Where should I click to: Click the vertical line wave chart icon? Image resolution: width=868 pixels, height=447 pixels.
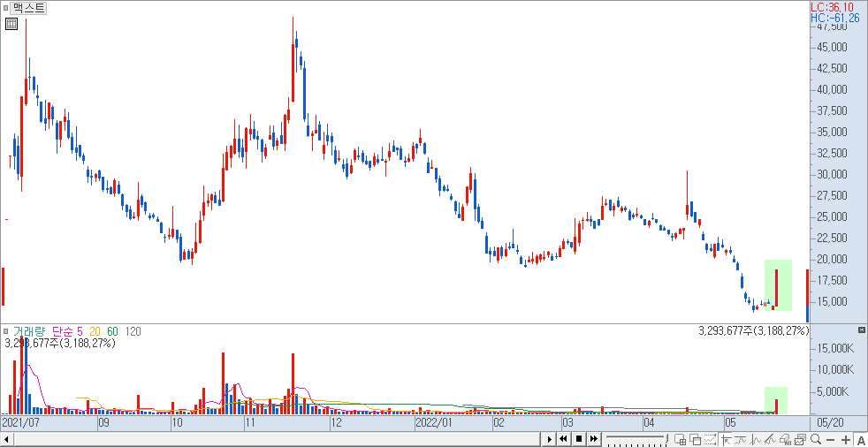[x=755, y=439]
